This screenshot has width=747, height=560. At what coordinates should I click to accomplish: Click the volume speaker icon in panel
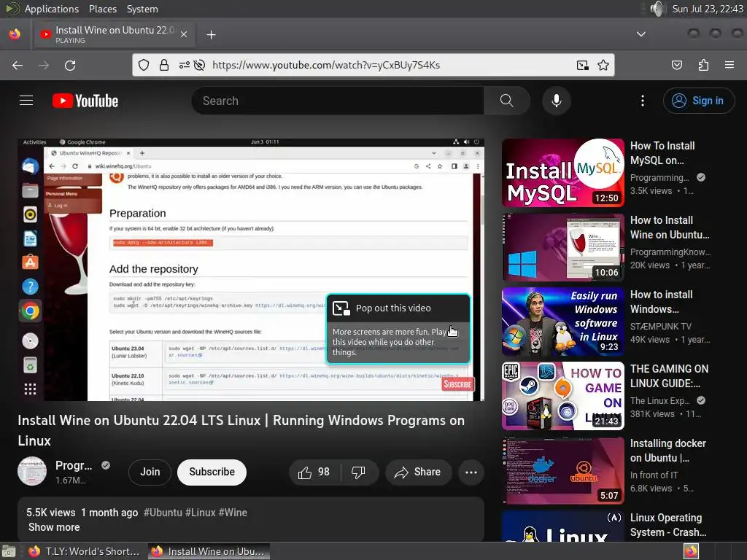(657, 9)
